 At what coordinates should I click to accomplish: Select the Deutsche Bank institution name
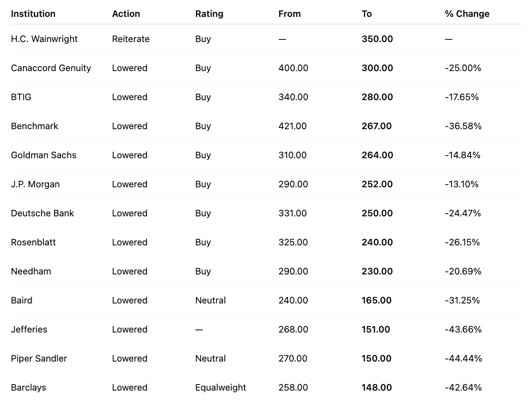click(x=42, y=213)
